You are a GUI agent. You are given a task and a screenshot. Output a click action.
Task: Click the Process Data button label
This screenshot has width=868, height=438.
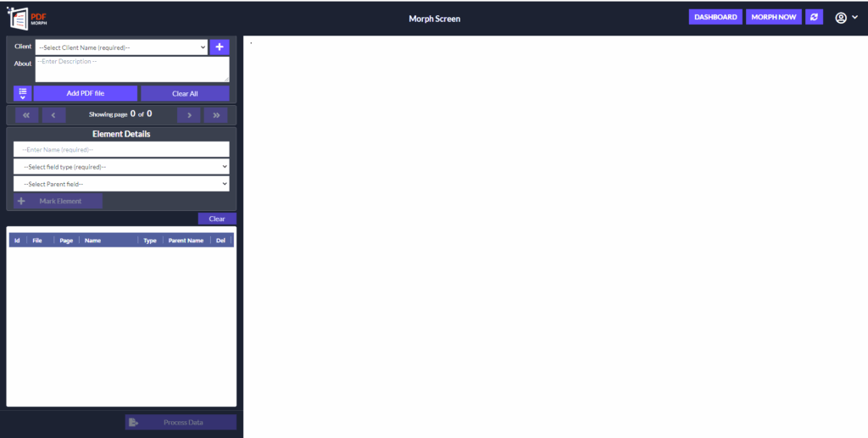183,423
